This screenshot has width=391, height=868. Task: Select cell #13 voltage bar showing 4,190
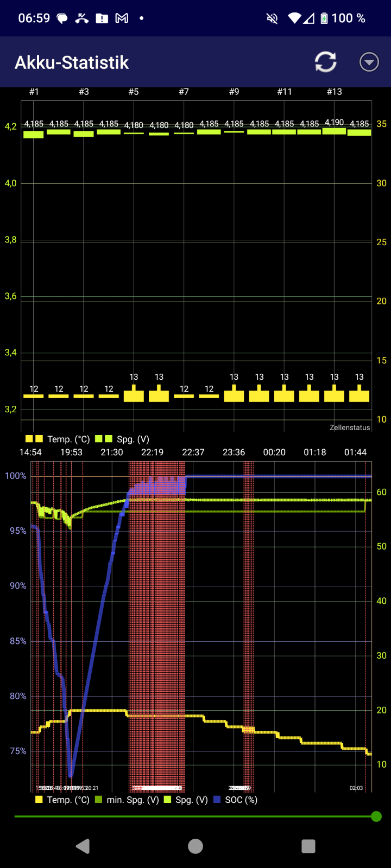pos(335,131)
